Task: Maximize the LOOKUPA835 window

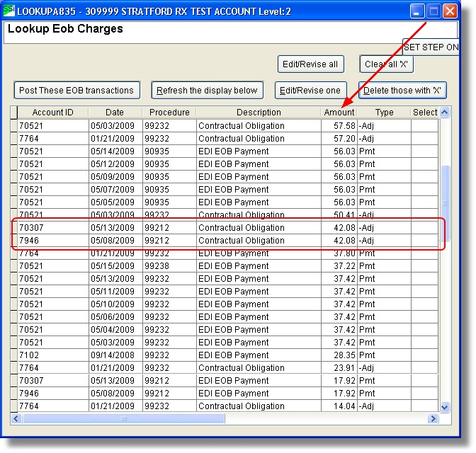Action: click(433, 11)
